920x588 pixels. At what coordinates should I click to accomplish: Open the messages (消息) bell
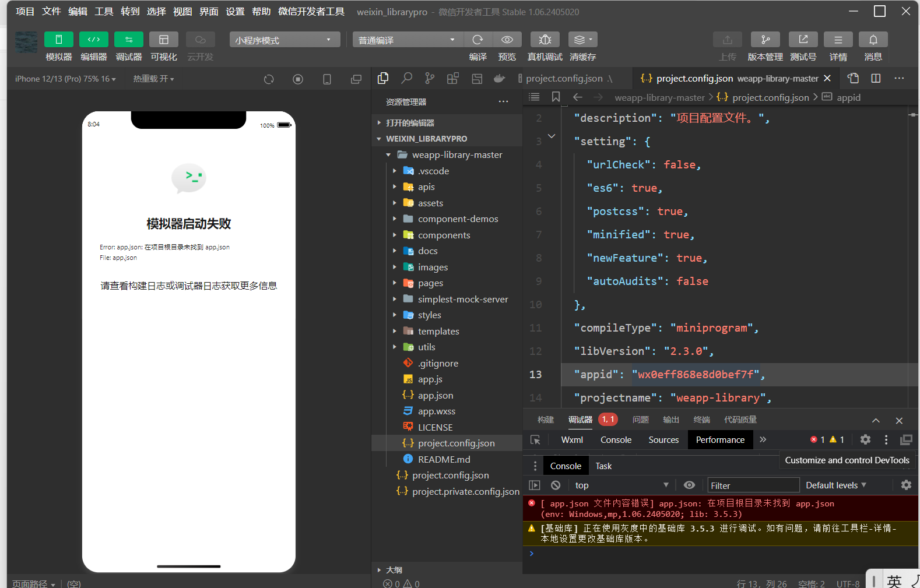click(x=873, y=40)
